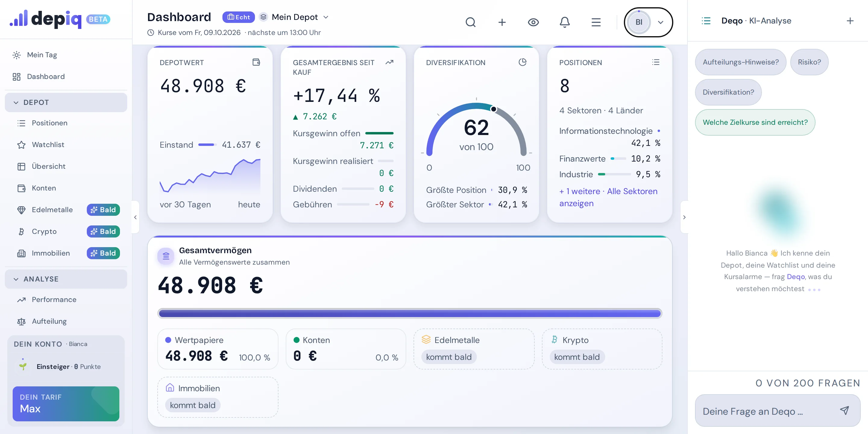Send the question with paper plane icon
The height and width of the screenshot is (434, 868).
[x=844, y=410]
